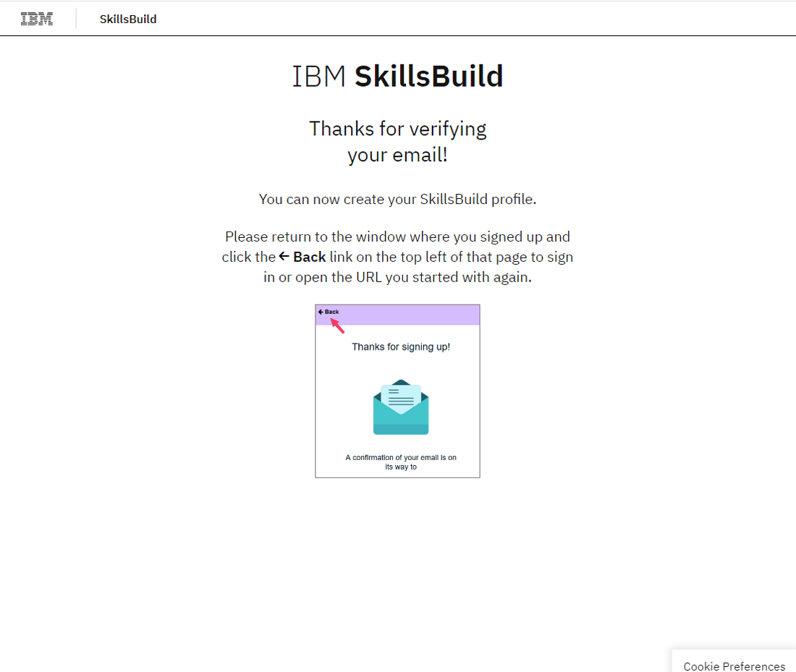Click the IBM logo in the header
The height and width of the screenshot is (672, 796).
click(36, 18)
